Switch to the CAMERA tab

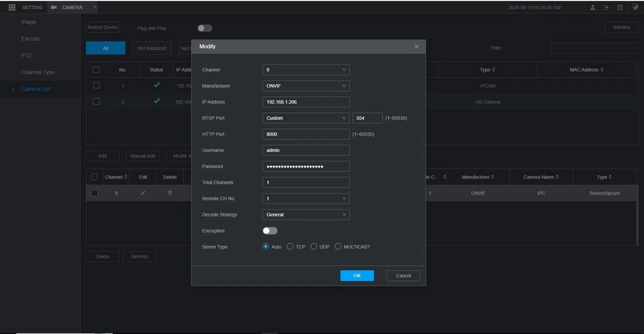pos(72,8)
